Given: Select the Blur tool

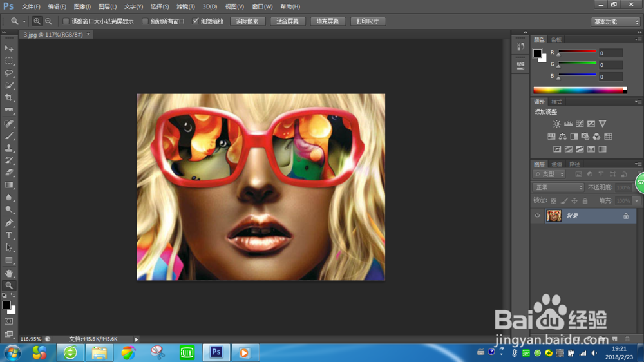Looking at the screenshot, I should pyautogui.click(x=8, y=197).
